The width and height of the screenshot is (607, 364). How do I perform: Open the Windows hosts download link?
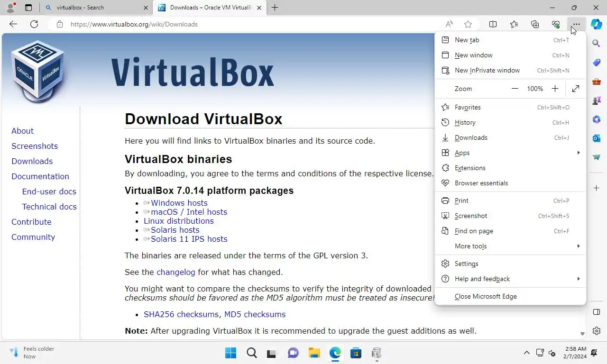click(x=179, y=203)
